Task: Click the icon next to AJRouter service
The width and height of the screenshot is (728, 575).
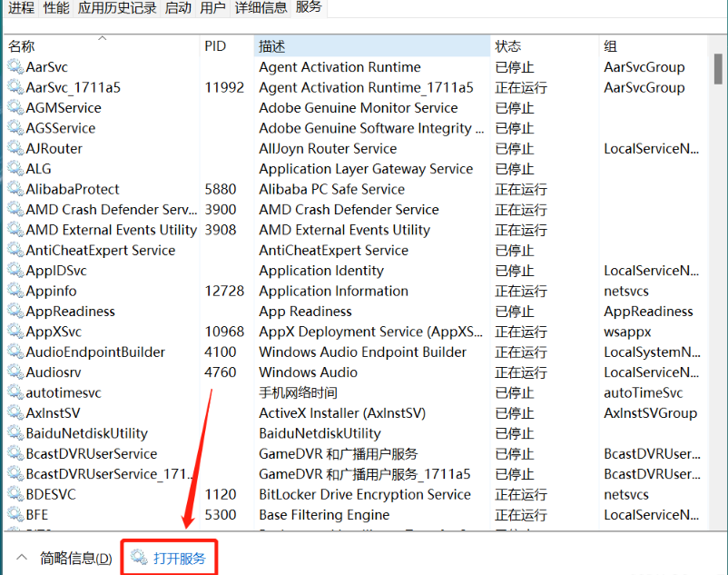Action: 15,148
